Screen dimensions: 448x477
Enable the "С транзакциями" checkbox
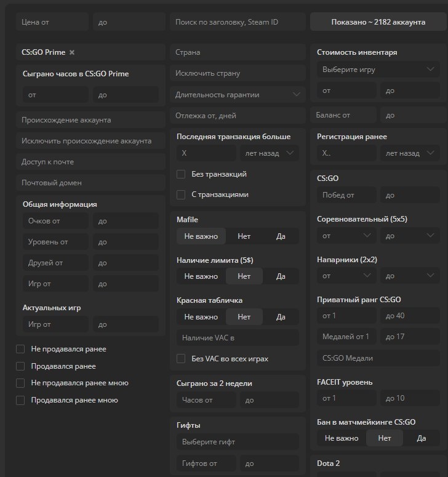point(181,194)
